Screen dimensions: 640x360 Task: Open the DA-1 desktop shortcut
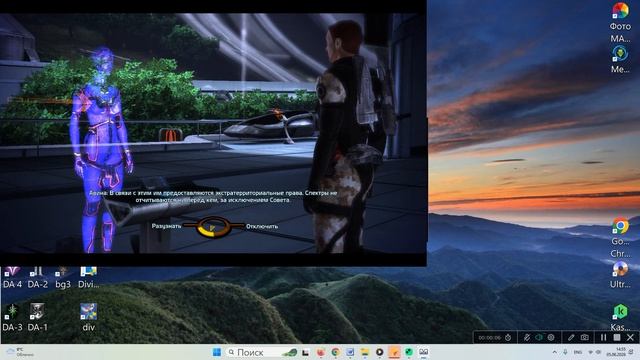click(38, 317)
